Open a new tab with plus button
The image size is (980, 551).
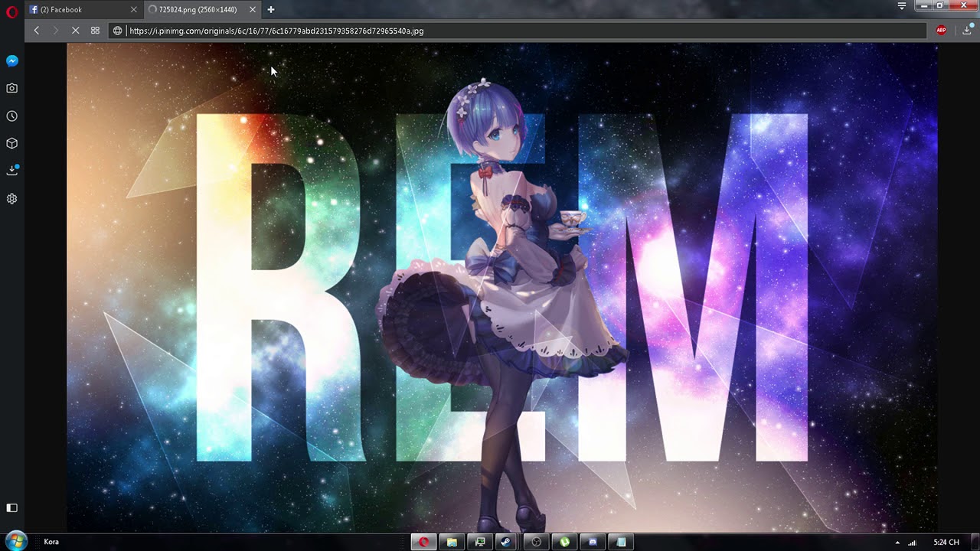click(x=271, y=10)
